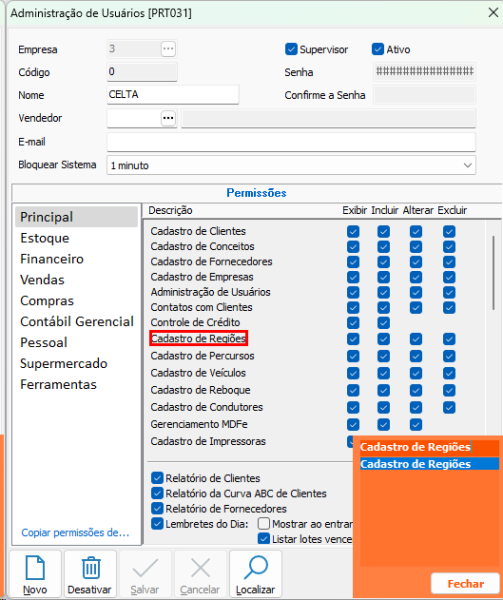
Task: Click the Cancelar X button
Action: point(200,574)
